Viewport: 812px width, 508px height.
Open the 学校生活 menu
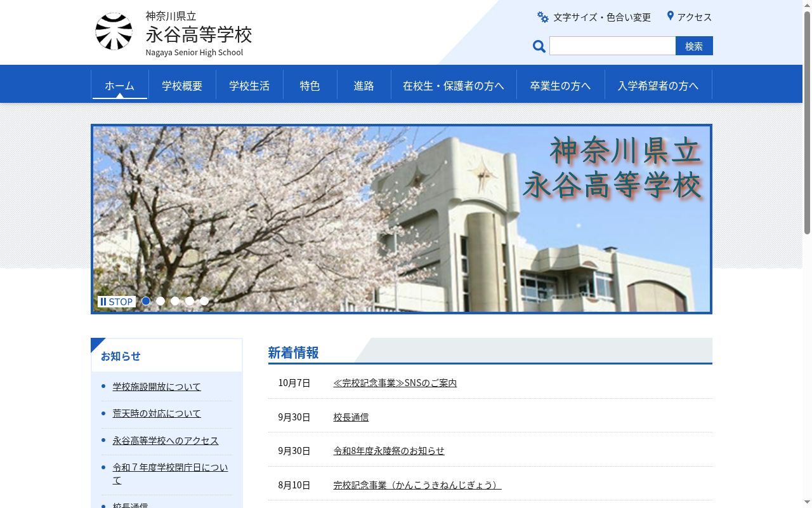point(249,85)
